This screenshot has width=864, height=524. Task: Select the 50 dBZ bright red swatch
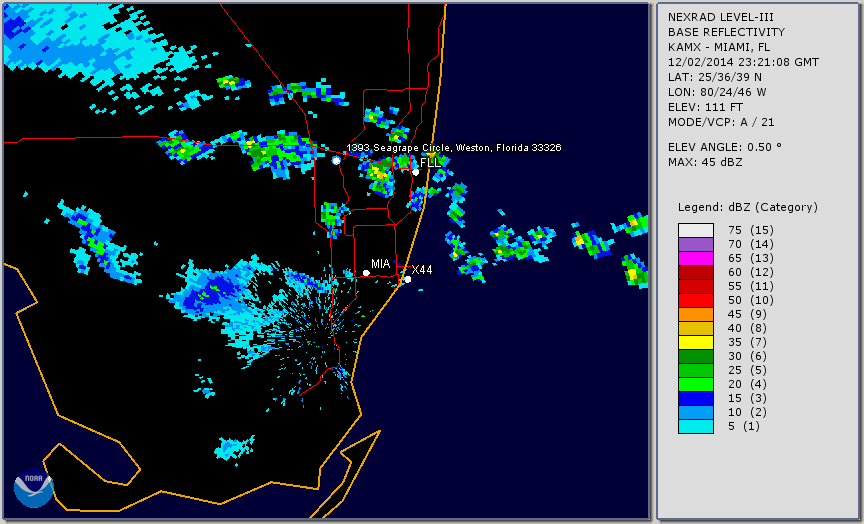(x=696, y=300)
